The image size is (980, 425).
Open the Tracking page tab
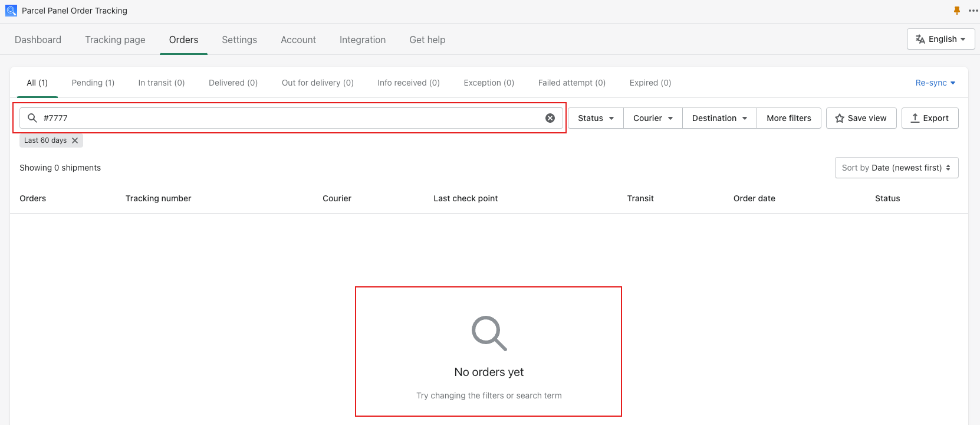click(115, 40)
